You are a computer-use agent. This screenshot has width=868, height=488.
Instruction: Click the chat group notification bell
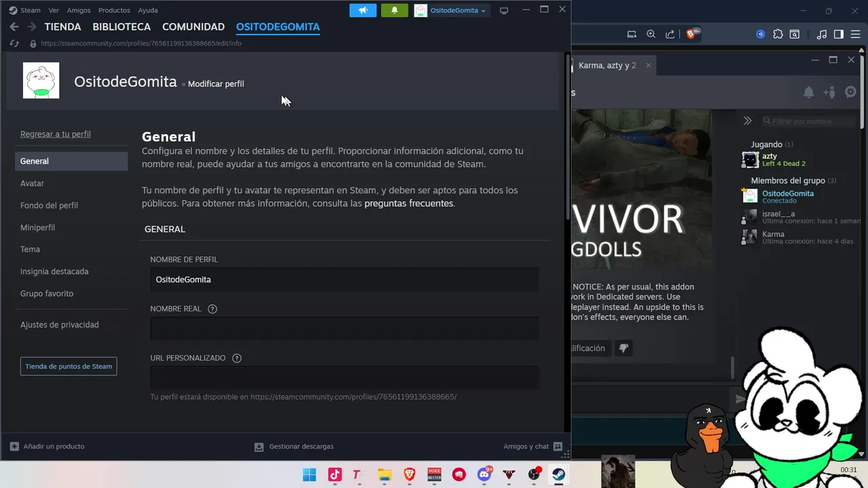click(x=808, y=93)
